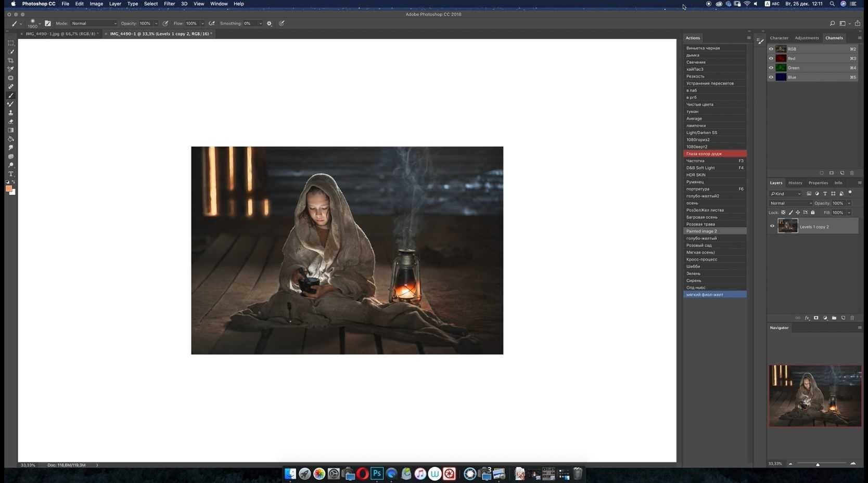This screenshot has height=483, width=868.
Task: Select the Eraser tool
Action: click(x=10, y=122)
